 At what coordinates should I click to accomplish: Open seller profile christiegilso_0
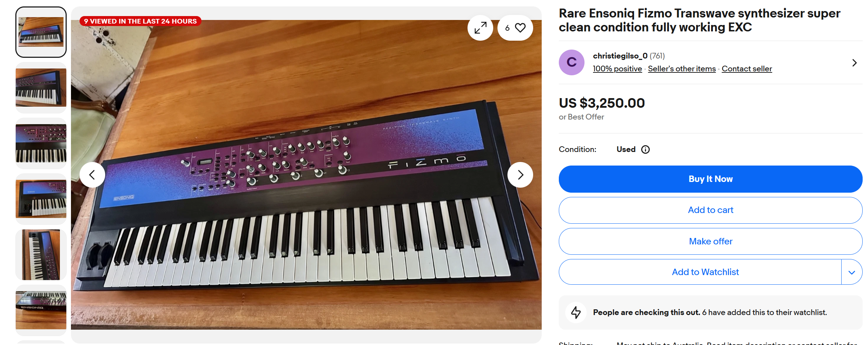[620, 56]
